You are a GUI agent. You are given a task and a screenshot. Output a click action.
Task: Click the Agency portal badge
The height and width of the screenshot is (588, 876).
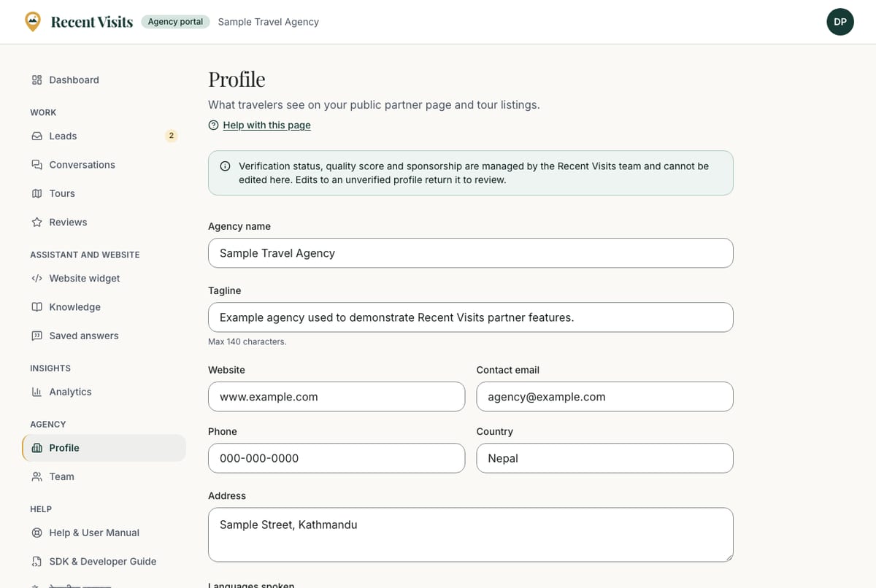tap(175, 22)
